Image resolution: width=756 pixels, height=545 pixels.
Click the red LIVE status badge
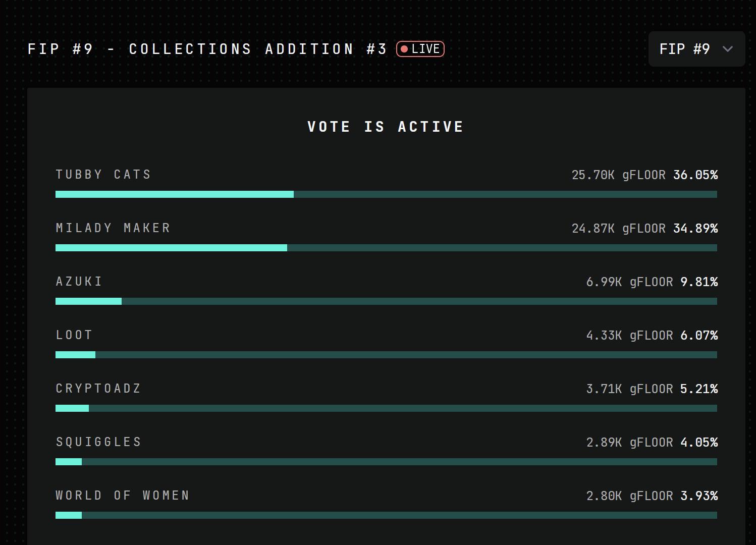click(420, 49)
